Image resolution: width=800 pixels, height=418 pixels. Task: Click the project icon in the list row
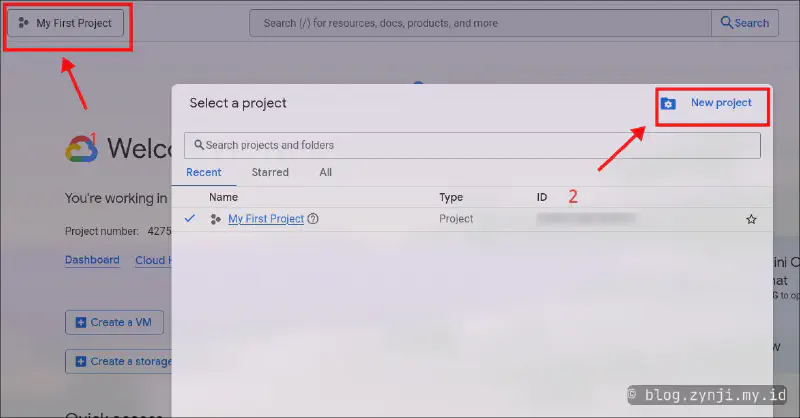(x=215, y=219)
